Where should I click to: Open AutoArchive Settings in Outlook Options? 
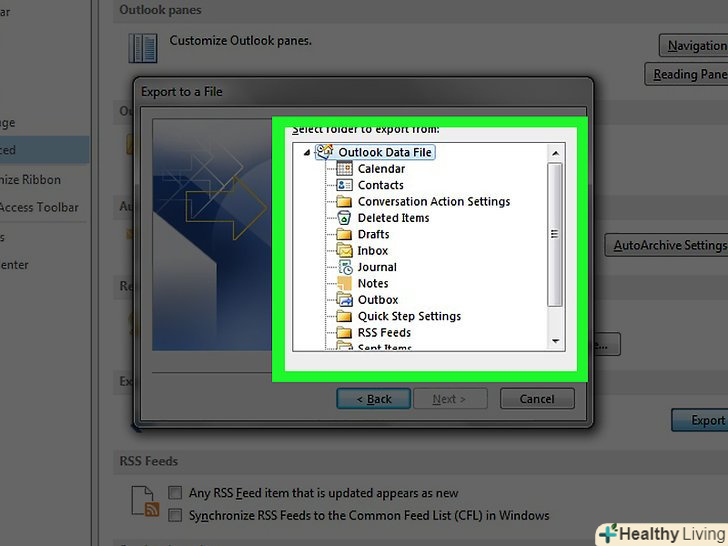click(x=666, y=245)
